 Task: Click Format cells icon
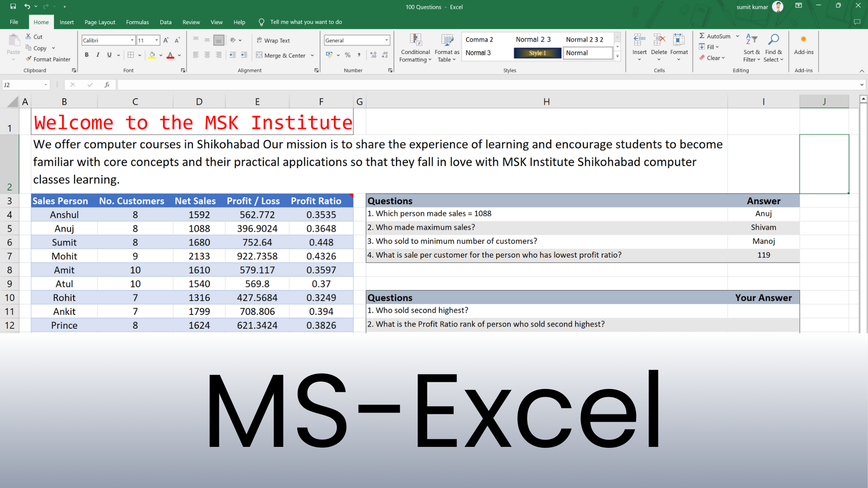[x=679, y=40]
